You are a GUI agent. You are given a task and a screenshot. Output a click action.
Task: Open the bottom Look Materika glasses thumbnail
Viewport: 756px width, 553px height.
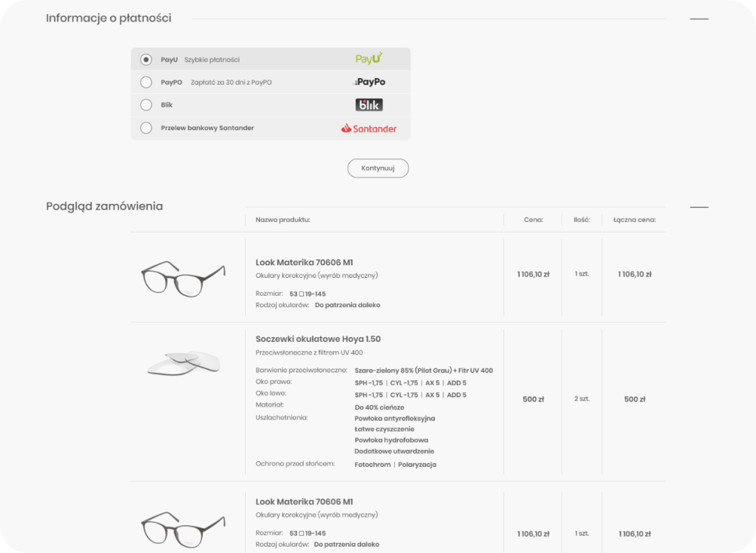pos(183,529)
